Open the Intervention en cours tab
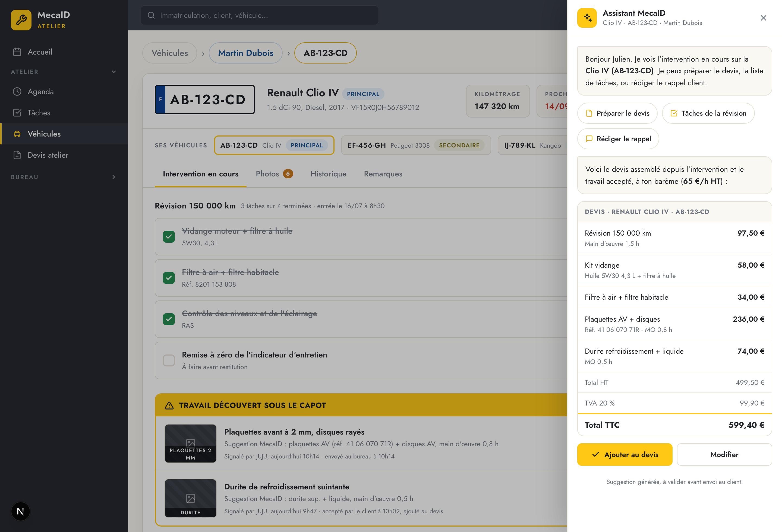Screen dimensions: 782x532 (201, 174)
